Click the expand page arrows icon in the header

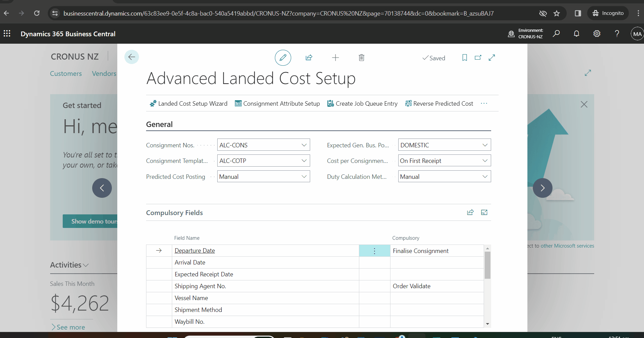coord(492,58)
